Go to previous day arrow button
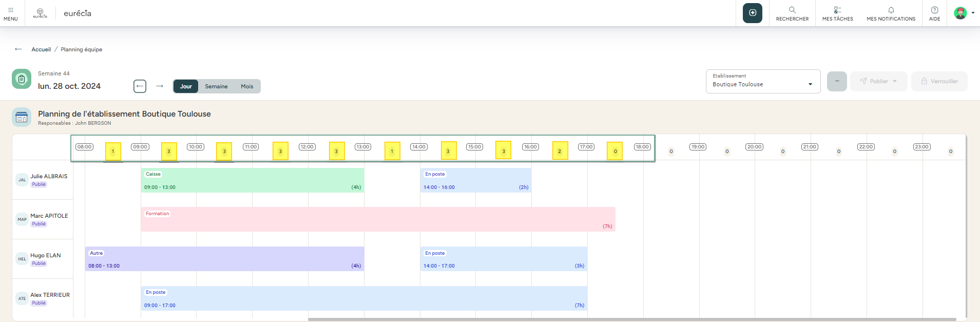Screen dimensions: 980x322 (140, 86)
